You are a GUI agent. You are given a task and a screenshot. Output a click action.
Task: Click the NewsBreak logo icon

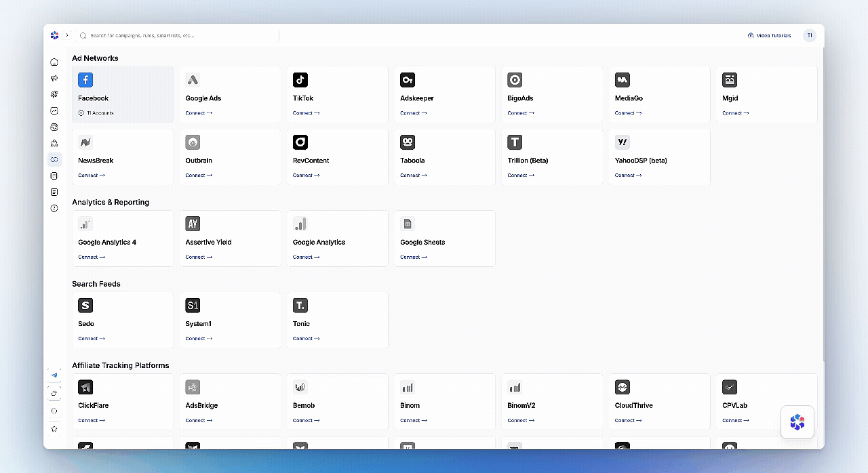[x=85, y=142]
